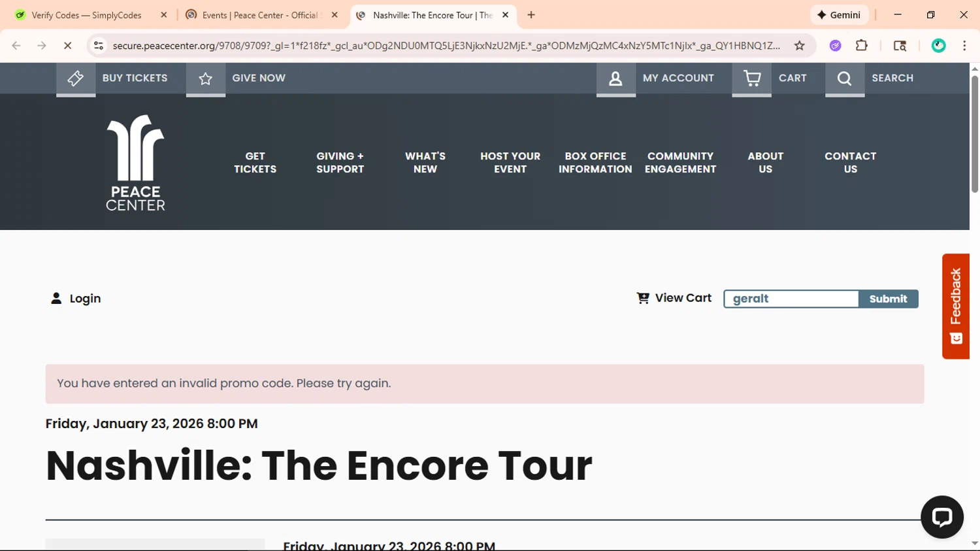Viewport: 980px width, 551px height.
Task: Open Box Office Information menu
Action: pos(595,163)
